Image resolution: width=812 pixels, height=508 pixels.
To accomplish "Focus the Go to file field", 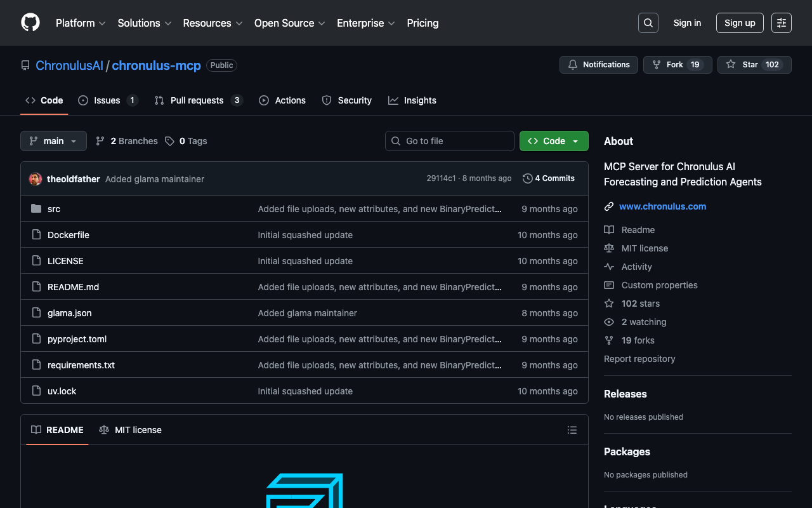I will click(x=450, y=141).
